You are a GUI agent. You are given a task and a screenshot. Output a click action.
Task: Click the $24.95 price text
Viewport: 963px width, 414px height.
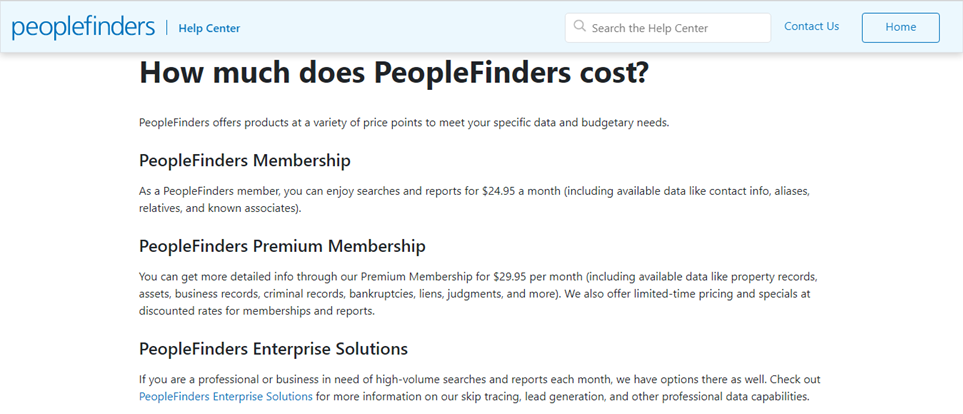[498, 191]
